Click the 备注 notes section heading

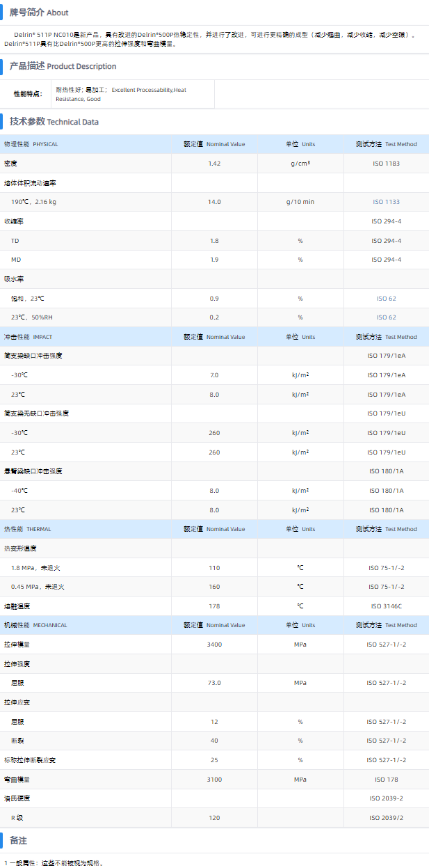tap(18, 840)
